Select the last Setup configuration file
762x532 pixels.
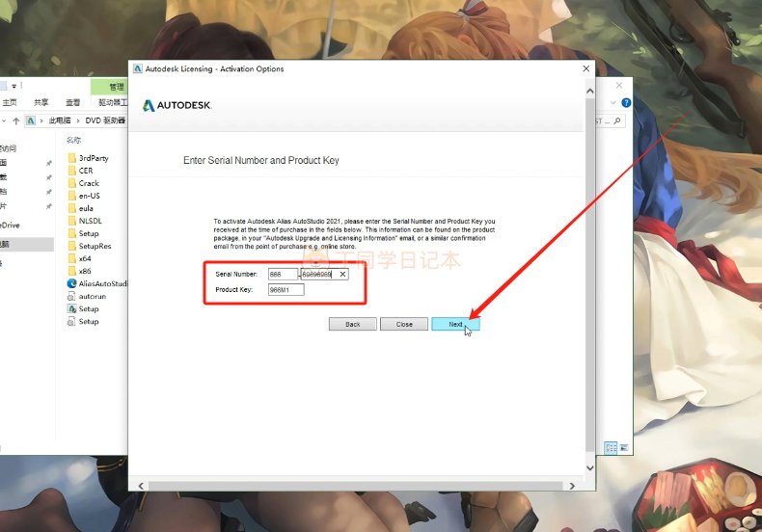pyautogui.click(x=83, y=321)
